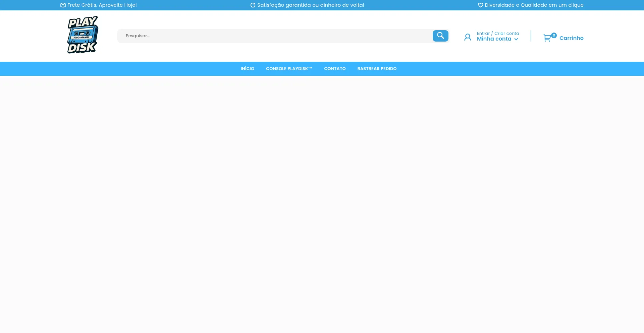Click 'Diversidade e Qualidade em um clique' text
Viewport: 644px width, 333px height.
pos(534,5)
